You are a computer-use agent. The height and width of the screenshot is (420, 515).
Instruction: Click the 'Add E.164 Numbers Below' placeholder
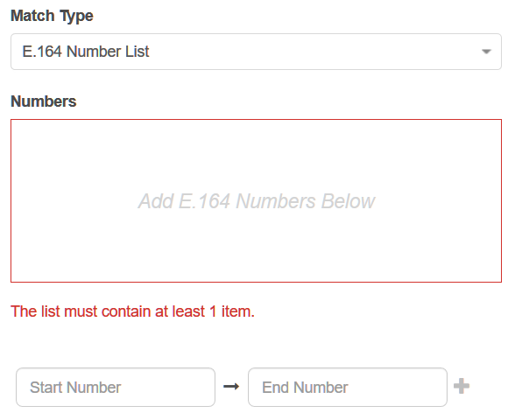(x=256, y=201)
